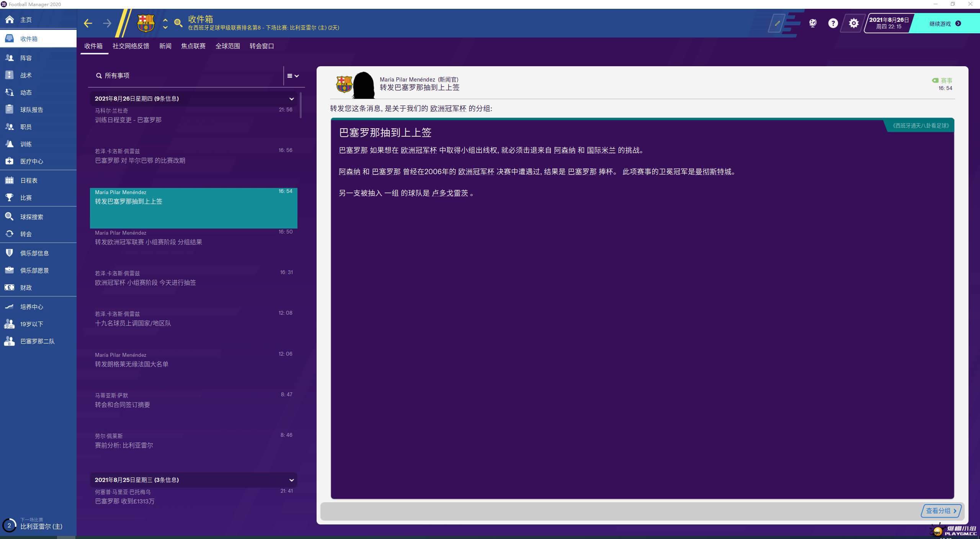Open the date 2021年8月26日 panel

pyautogui.click(x=889, y=23)
